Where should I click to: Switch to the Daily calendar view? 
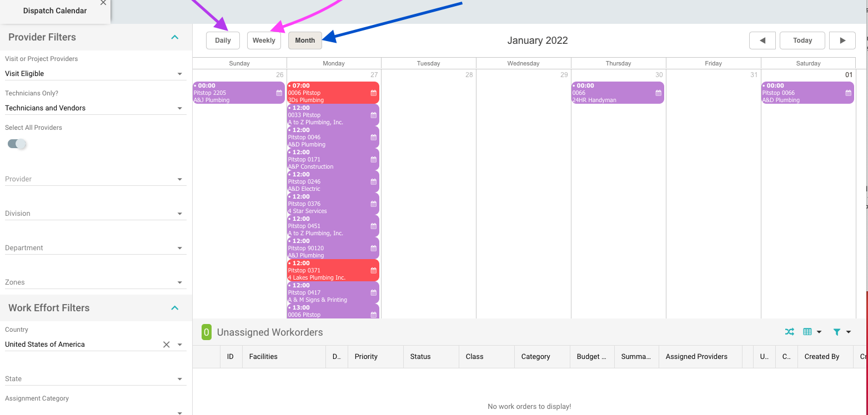223,41
